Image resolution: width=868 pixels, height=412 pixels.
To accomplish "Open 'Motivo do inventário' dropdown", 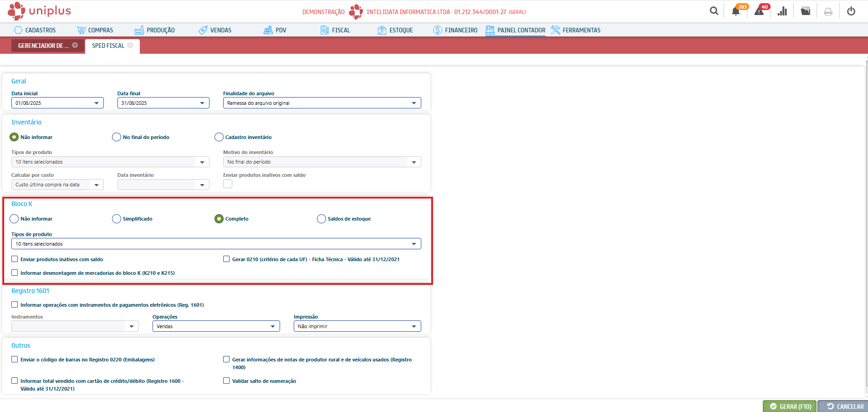I will (322, 162).
